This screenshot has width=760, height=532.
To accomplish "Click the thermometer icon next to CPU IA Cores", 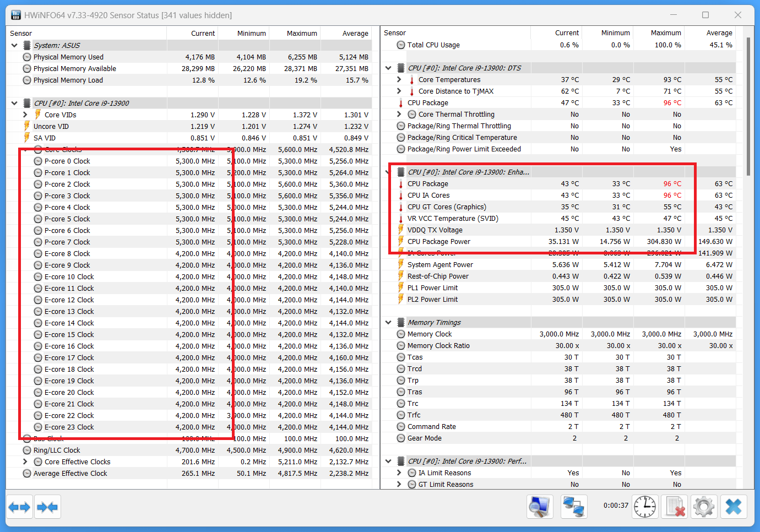I will 401,196.
